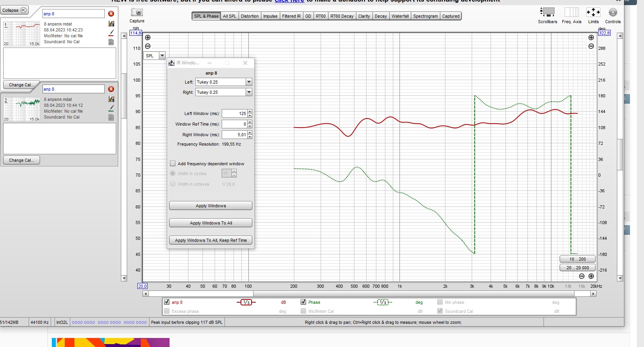Viewport: 644px width, 347px height.
Task: Open the Distortion tab
Action: tap(250, 16)
